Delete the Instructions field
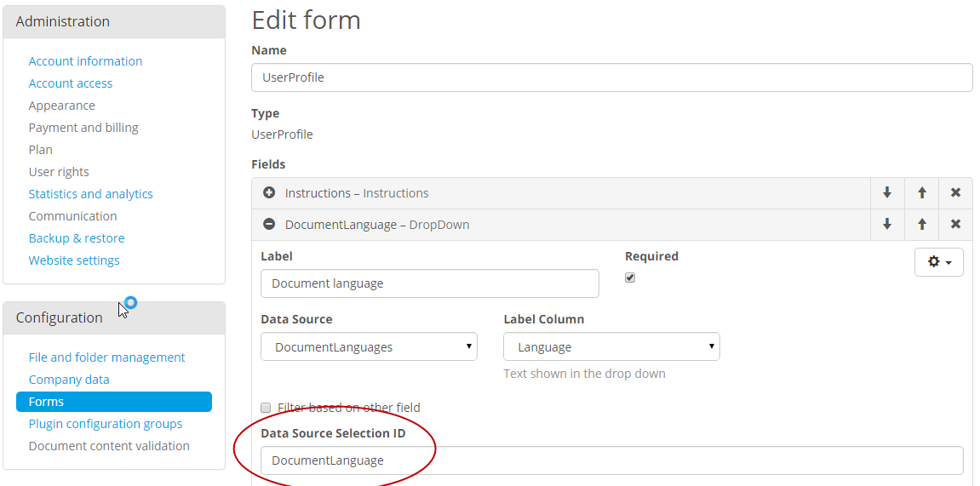This screenshot has height=486, width=980. [955, 193]
